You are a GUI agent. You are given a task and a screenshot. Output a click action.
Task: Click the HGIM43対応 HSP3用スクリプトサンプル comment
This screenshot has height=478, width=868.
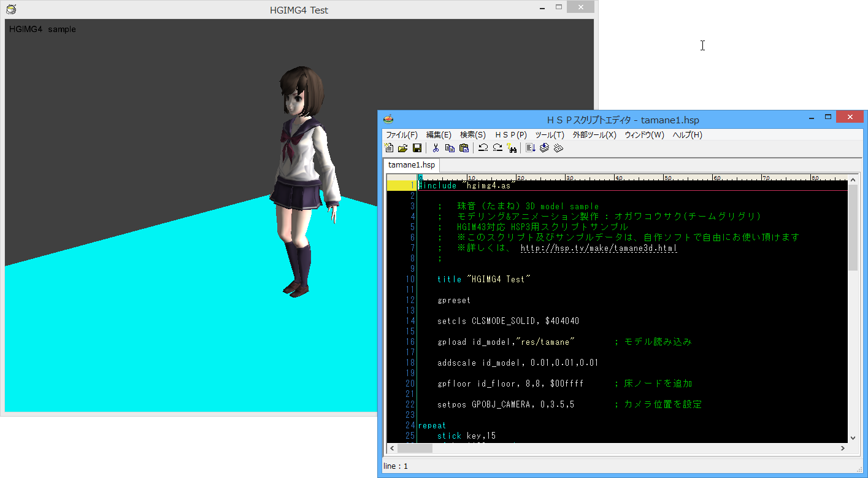(x=542, y=227)
